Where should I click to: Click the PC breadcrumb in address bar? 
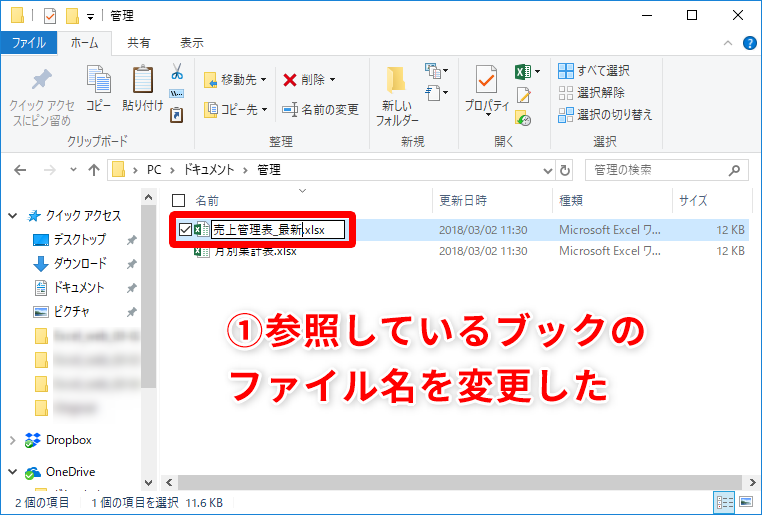tap(154, 170)
